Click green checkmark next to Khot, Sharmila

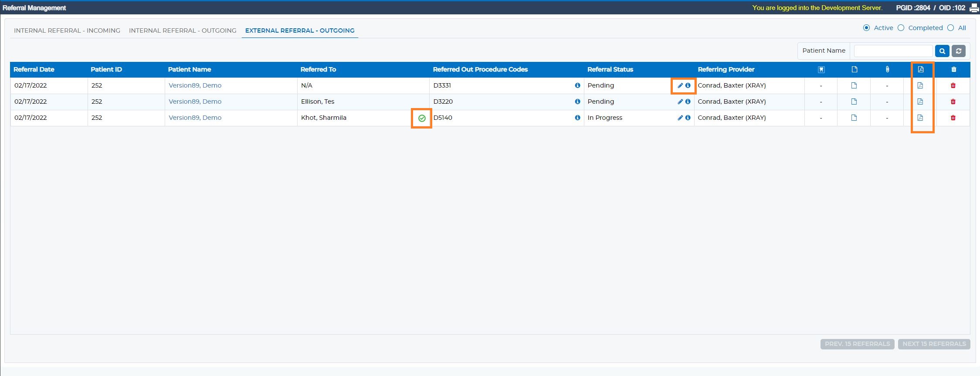pyautogui.click(x=422, y=118)
